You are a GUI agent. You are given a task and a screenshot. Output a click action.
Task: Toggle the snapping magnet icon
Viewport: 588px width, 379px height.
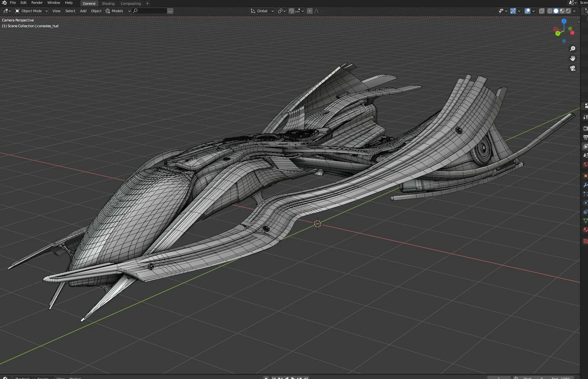[291, 11]
